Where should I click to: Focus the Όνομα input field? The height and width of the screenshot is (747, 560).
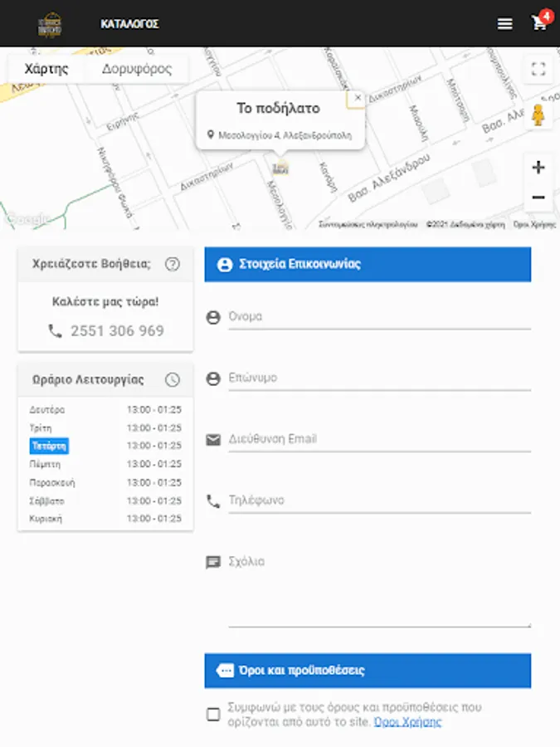click(x=379, y=317)
